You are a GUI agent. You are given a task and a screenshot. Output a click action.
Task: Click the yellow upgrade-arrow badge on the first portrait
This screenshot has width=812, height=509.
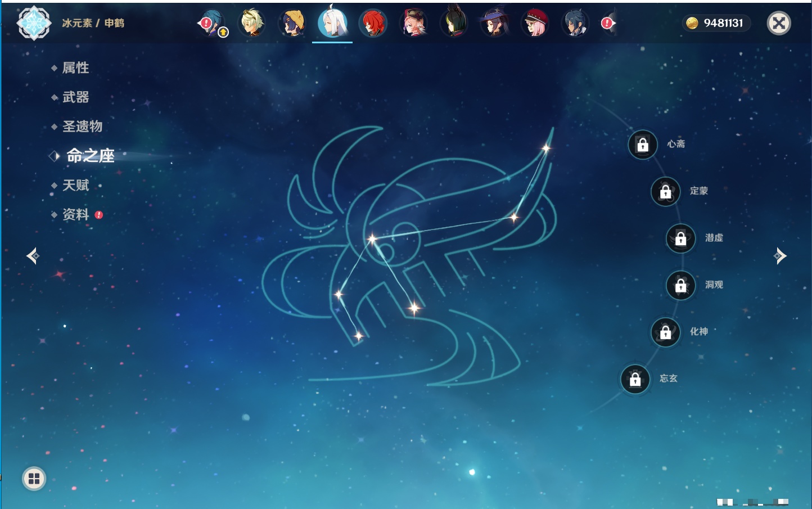point(223,33)
